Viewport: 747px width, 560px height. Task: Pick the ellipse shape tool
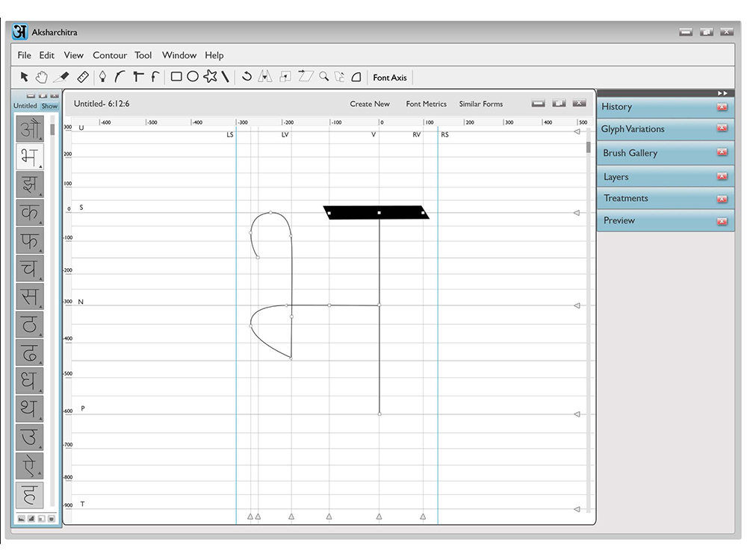(x=193, y=77)
